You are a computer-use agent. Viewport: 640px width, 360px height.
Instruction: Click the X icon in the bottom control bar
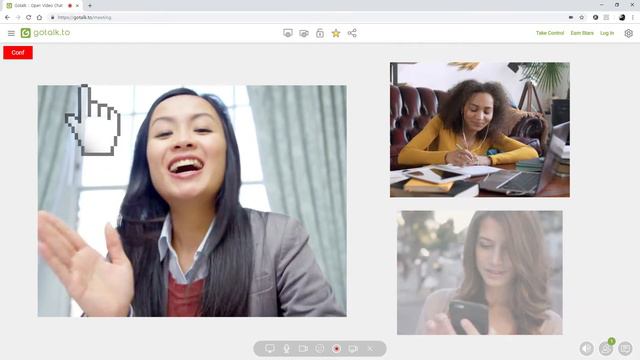click(x=370, y=349)
